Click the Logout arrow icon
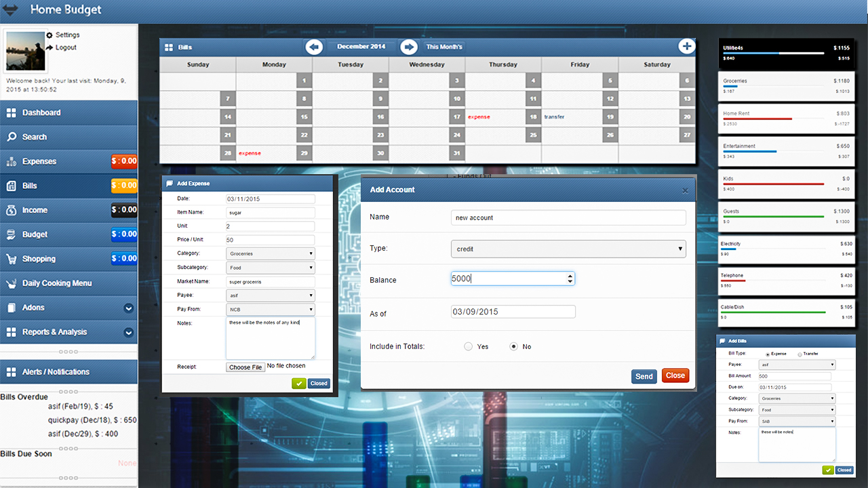Viewport: 868px width, 488px height. coord(50,48)
